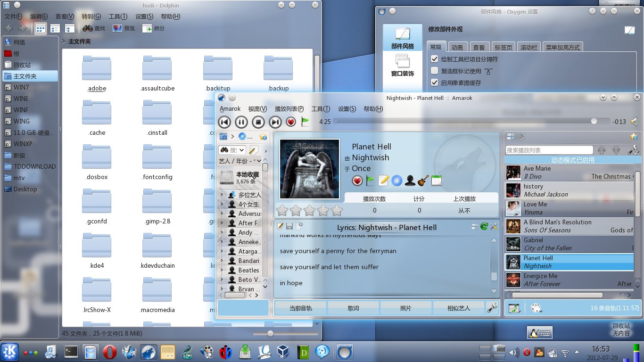Click the 歌词 button
This screenshot has height=362, width=644.
[x=353, y=308]
